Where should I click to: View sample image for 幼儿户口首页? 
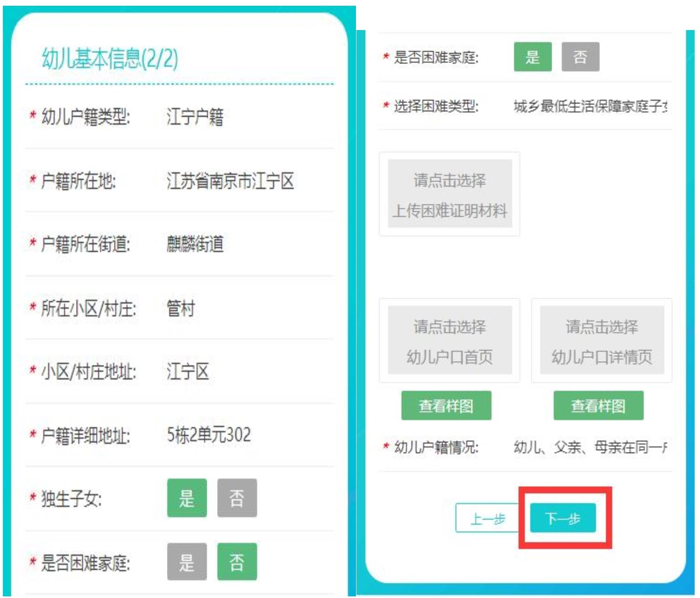[446, 406]
